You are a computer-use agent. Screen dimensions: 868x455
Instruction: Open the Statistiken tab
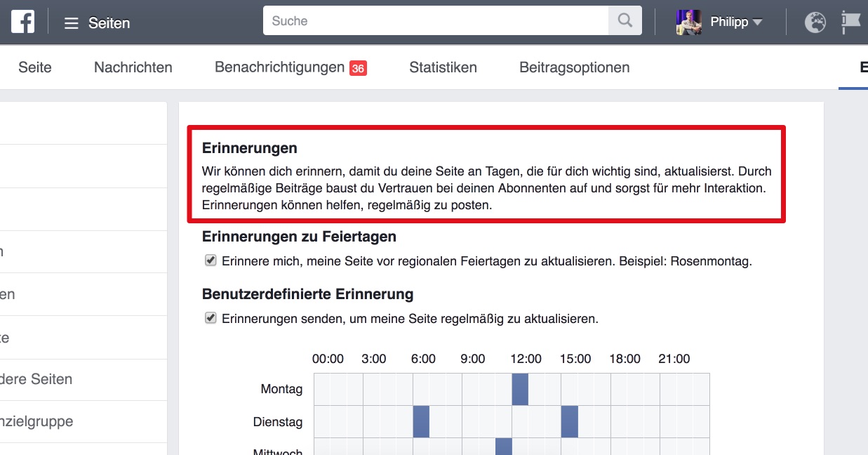point(443,67)
